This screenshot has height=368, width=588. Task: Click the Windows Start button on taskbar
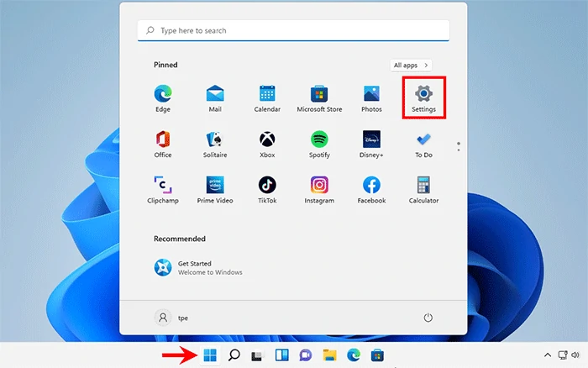[x=210, y=355]
